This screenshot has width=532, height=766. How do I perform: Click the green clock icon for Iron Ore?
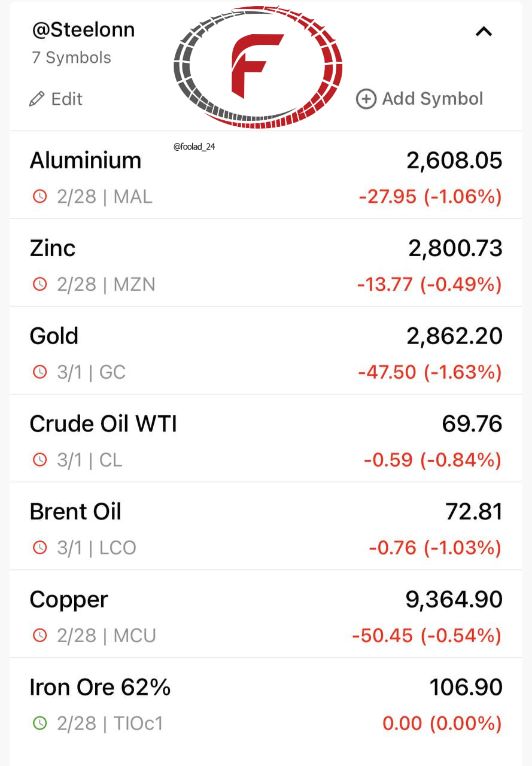39,724
